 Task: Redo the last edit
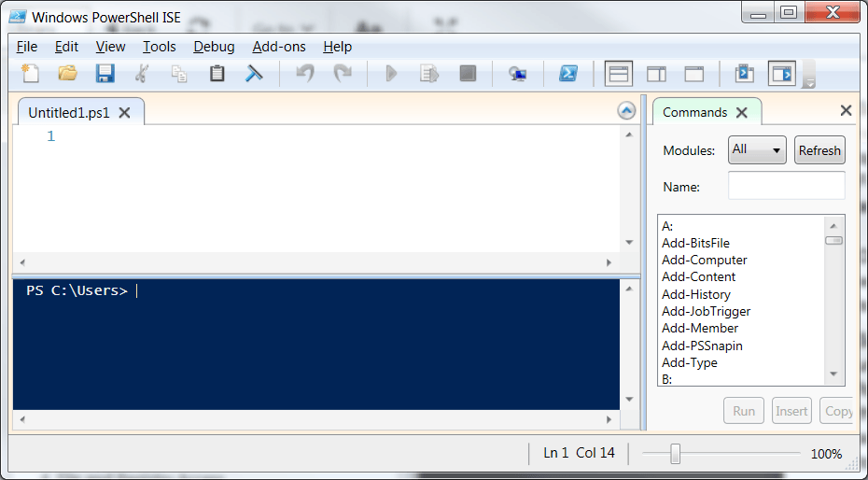[343, 73]
